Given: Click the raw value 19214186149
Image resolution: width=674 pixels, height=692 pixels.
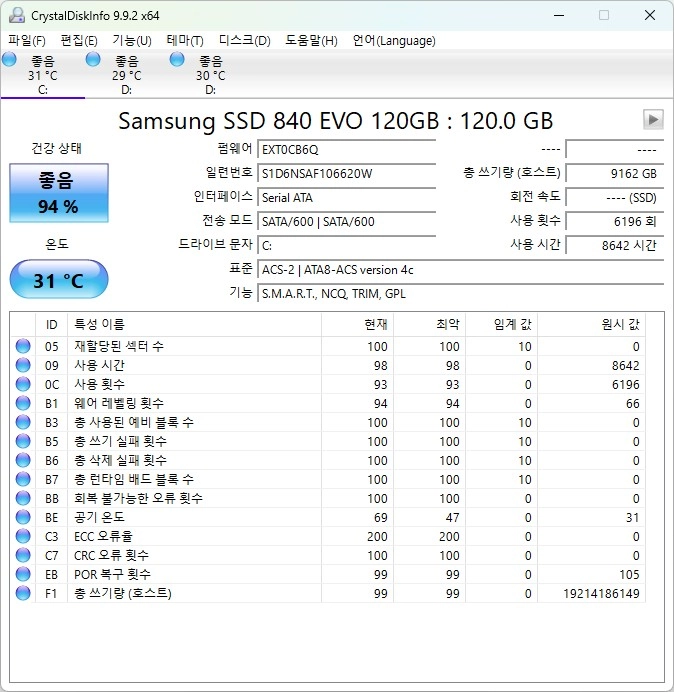Looking at the screenshot, I should point(601,593).
